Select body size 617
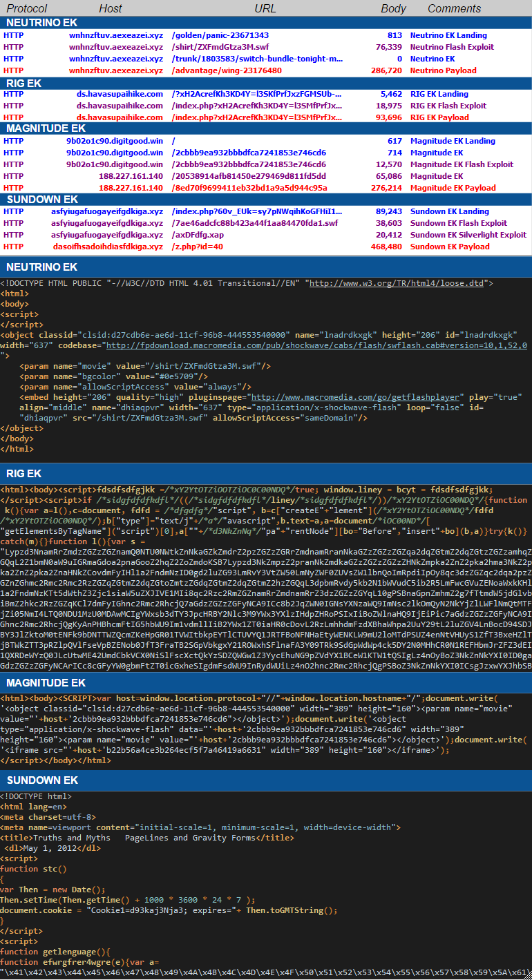 [395, 141]
